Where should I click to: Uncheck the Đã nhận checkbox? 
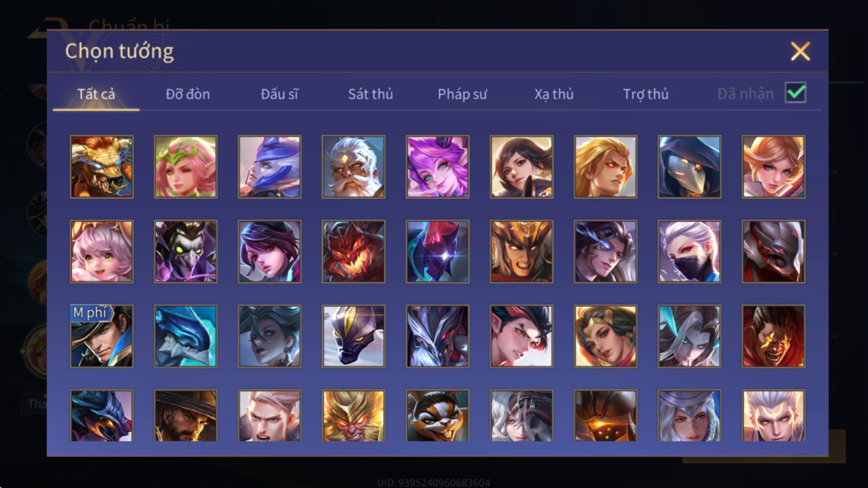795,93
